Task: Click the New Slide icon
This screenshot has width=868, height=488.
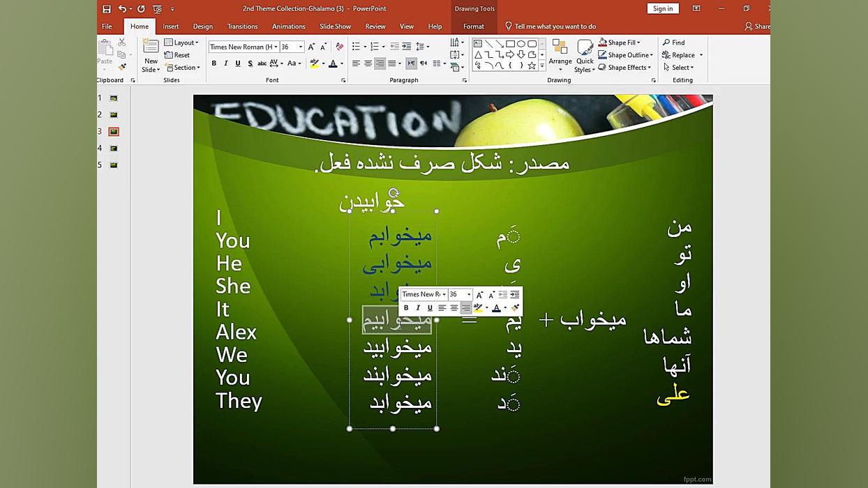Action: pyautogui.click(x=151, y=47)
